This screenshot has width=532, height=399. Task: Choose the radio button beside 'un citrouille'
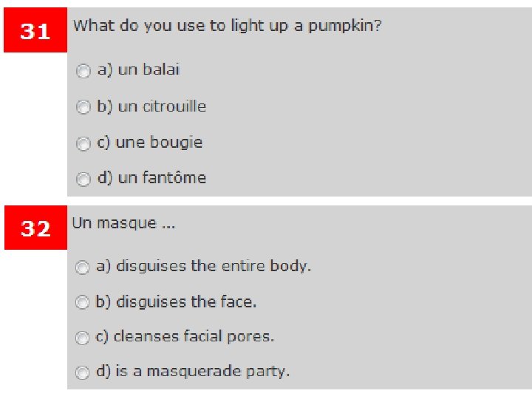[x=83, y=108]
